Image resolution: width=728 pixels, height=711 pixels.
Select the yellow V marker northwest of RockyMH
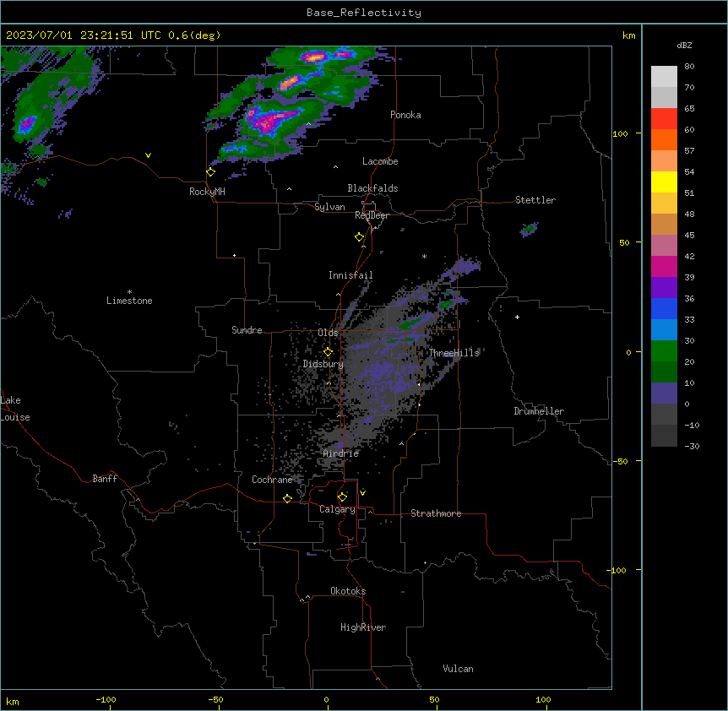148,155
